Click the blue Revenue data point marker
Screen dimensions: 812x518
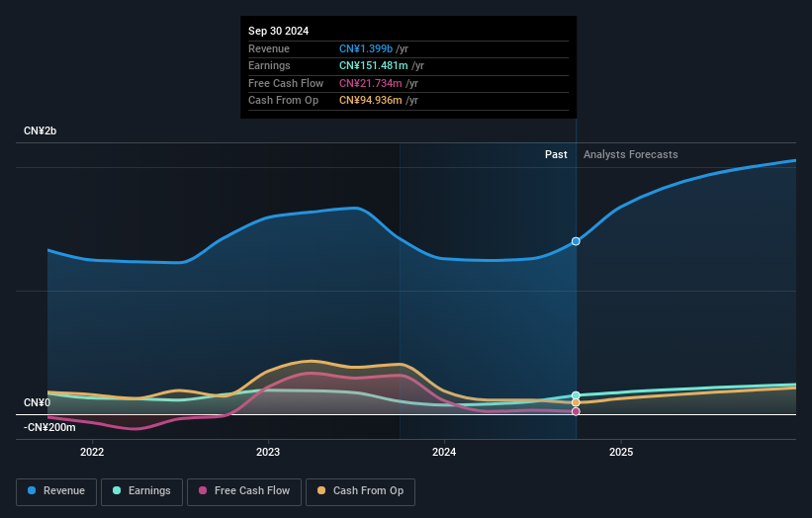[576, 241]
